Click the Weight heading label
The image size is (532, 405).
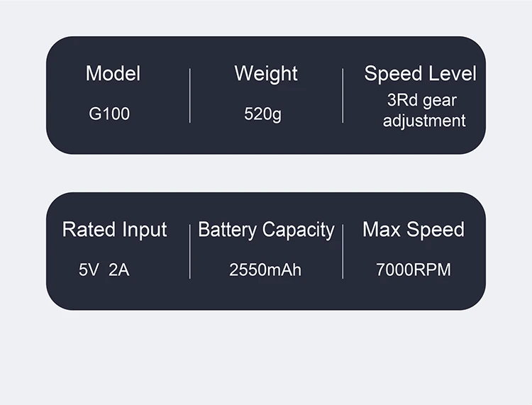[266, 74]
